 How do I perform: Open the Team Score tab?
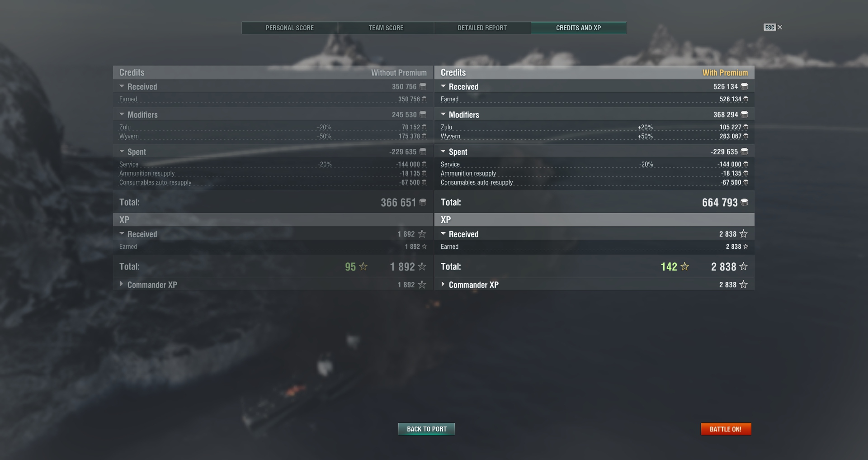(x=386, y=28)
